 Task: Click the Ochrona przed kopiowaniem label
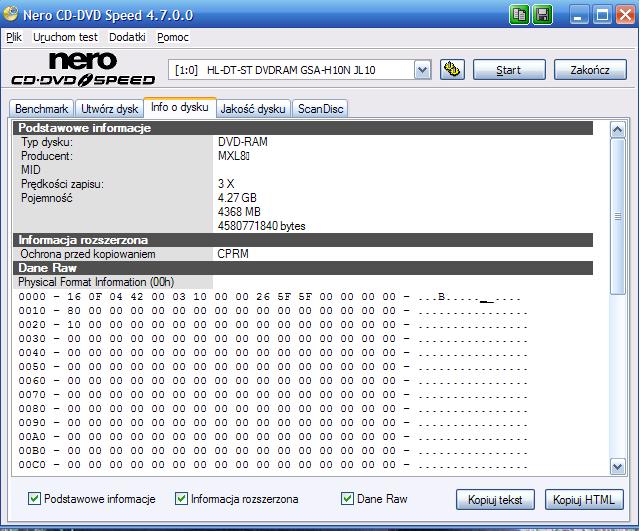pyautogui.click(x=88, y=254)
